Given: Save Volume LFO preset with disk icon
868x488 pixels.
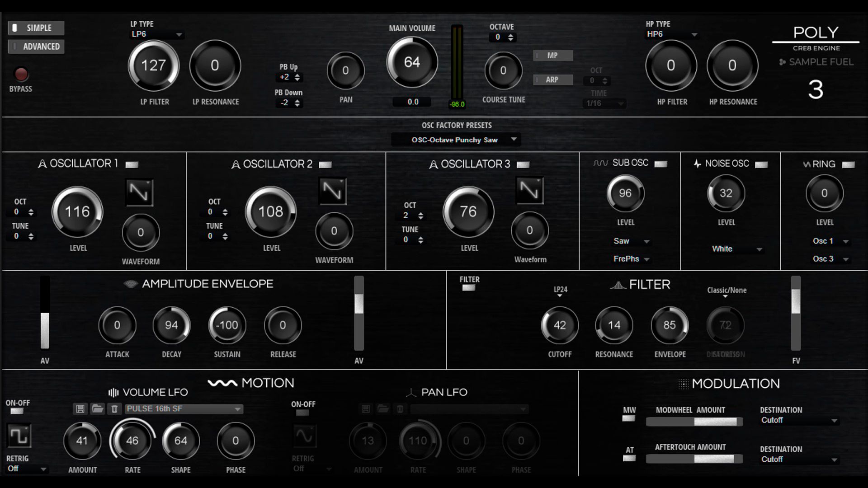Looking at the screenshot, I should tap(80, 409).
